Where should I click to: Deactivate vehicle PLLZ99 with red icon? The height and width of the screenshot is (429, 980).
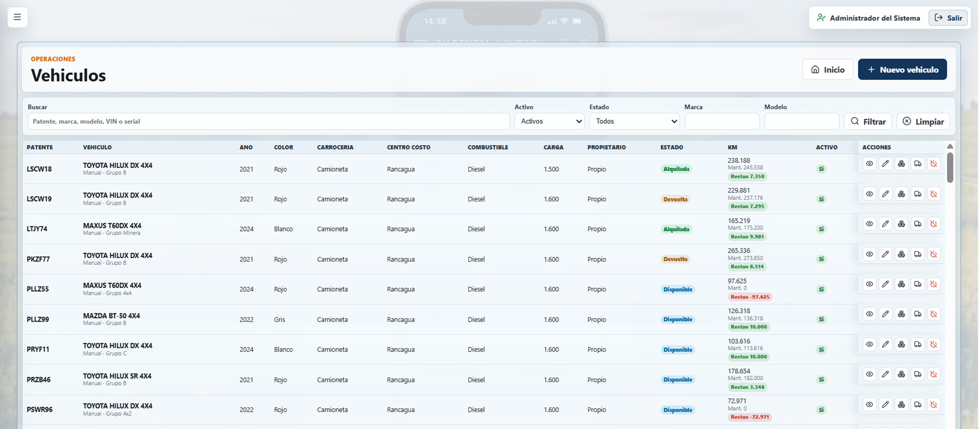933,314
